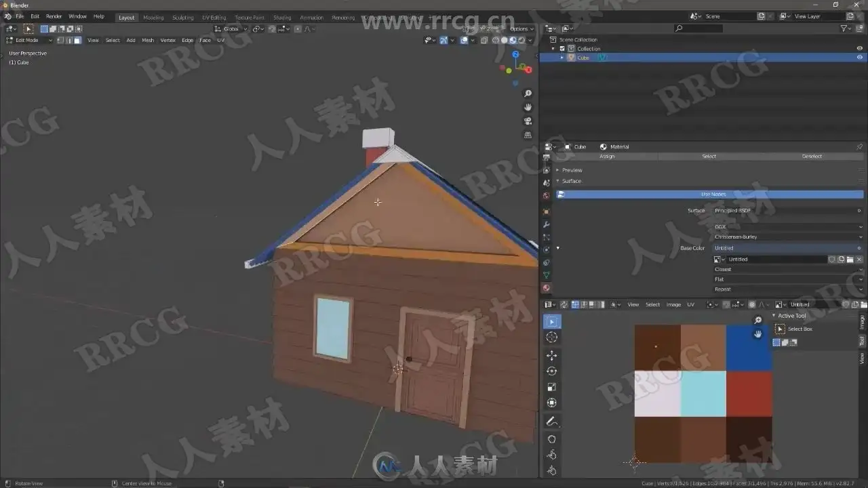Select the UV editor Cursor tool

[552, 338]
